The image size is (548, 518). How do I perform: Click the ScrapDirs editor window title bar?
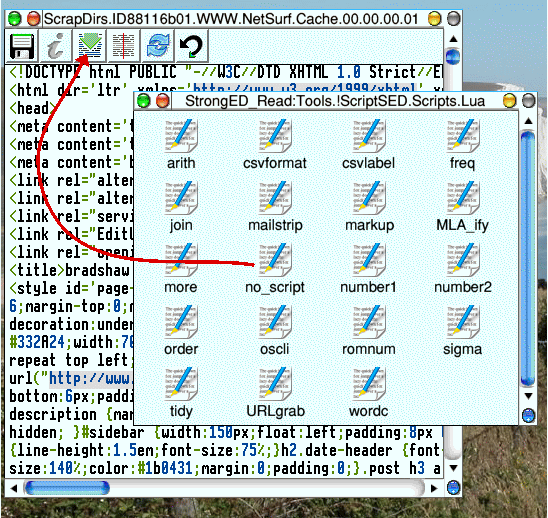coord(231,19)
